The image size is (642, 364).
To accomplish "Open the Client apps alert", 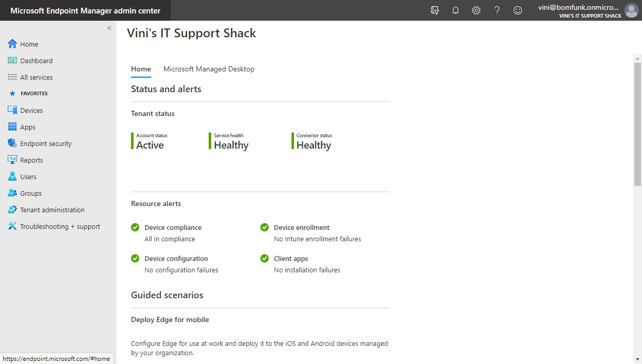I will point(291,258).
